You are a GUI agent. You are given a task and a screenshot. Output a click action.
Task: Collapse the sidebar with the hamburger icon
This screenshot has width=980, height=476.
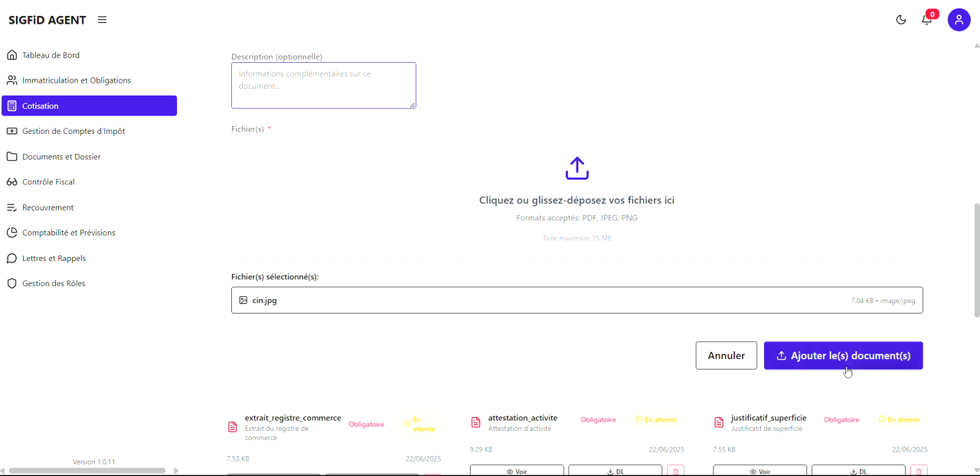(102, 20)
